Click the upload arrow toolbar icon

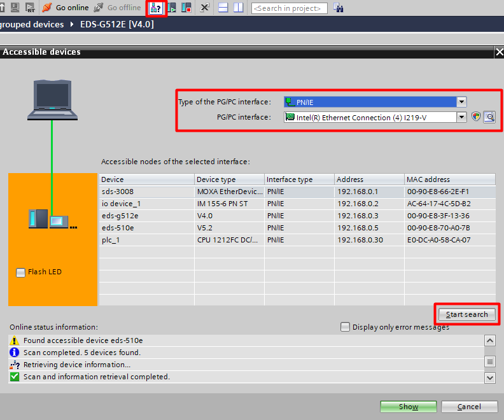pos(3,8)
